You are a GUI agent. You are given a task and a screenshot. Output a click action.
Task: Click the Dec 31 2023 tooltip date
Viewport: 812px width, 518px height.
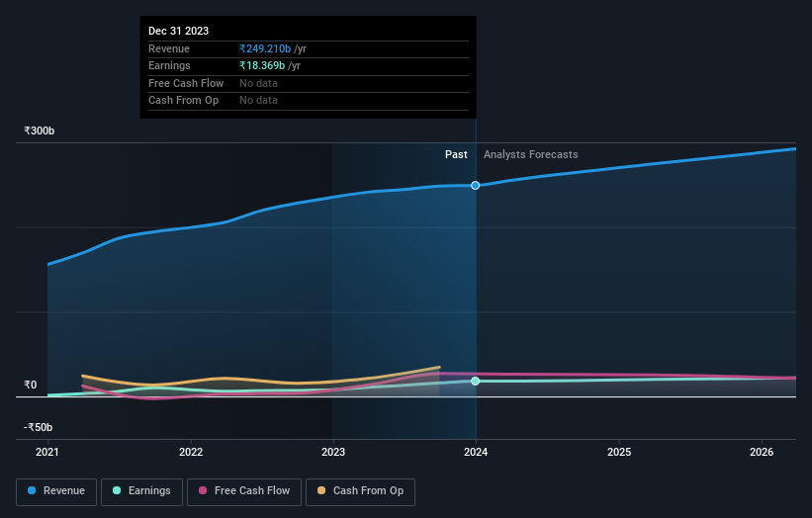click(x=178, y=31)
